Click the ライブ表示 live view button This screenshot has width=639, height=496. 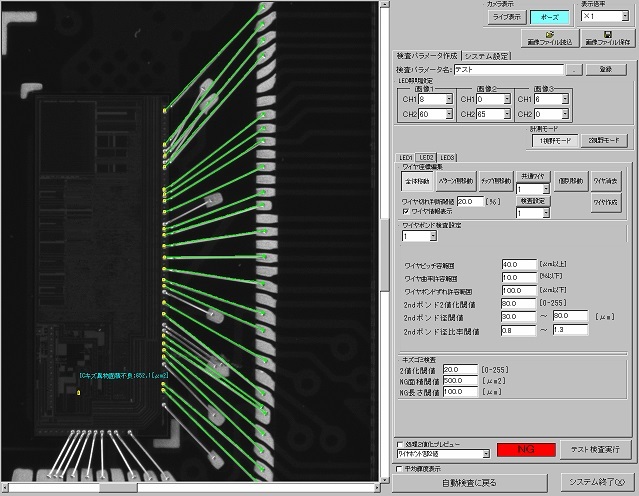(x=509, y=18)
